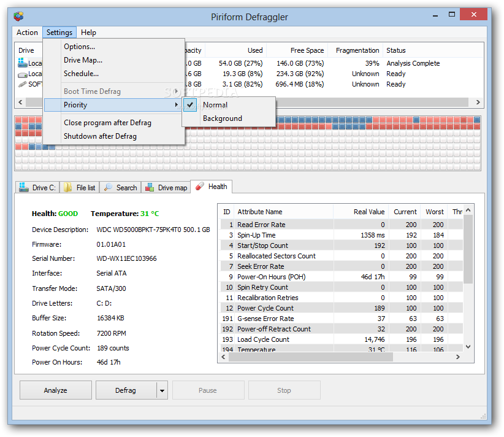Click the Defraggler app icon in title bar
The height and width of the screenshot is (437, 504).
click(18, 16)
